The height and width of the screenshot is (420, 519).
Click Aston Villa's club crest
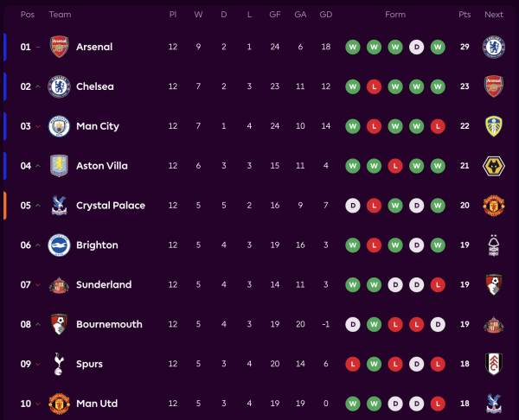coord(59,166)
